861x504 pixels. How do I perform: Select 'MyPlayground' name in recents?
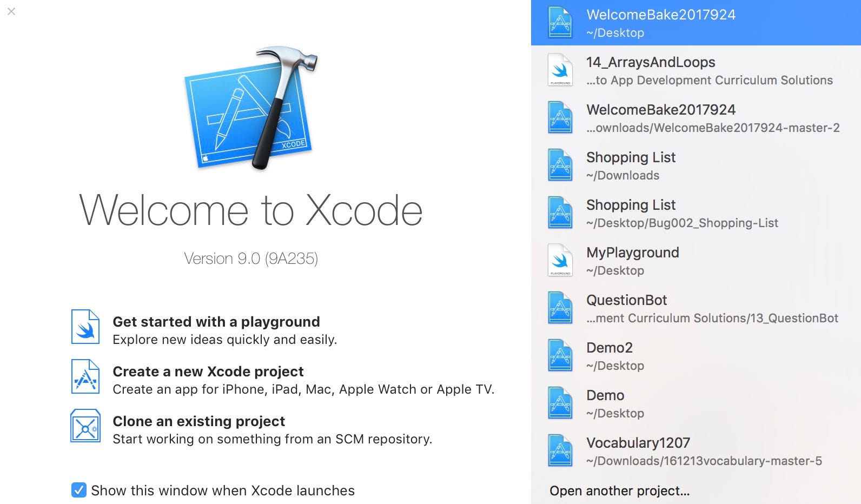coord(633,253)
